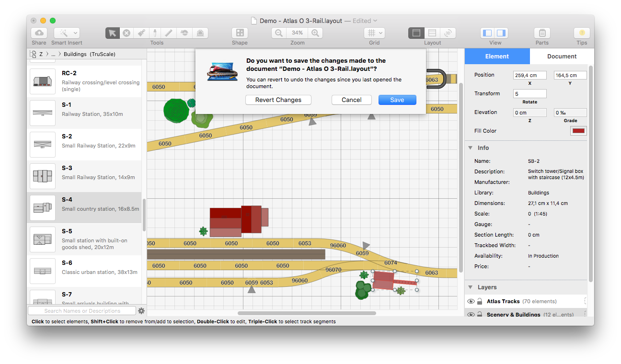Click the Share cloud upload icon
Image resolution: width=621 pixels, height=364 pixels.
coord(39,33)
